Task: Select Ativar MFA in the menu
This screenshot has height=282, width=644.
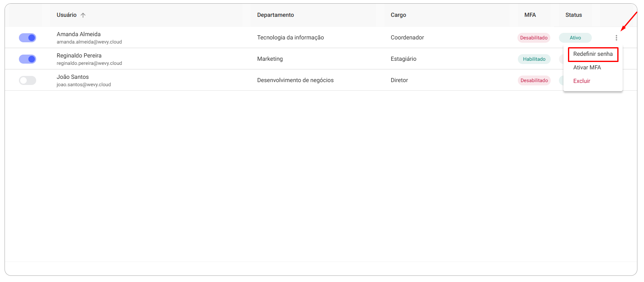Action: [x=587, y=67]
